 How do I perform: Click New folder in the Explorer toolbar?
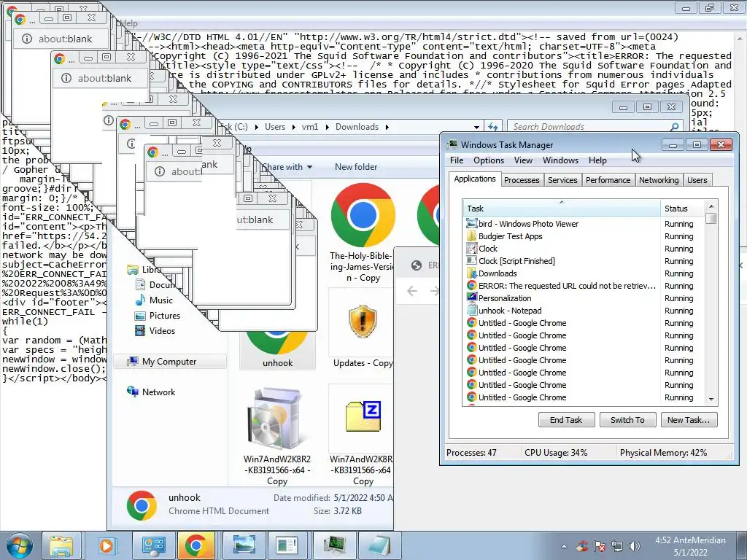(356, 167)
